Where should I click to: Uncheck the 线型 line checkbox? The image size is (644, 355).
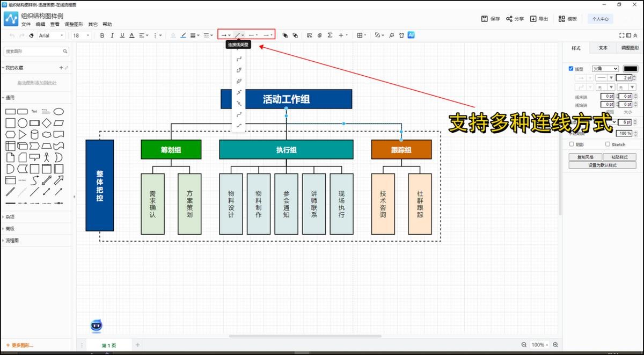pos(571,69)
